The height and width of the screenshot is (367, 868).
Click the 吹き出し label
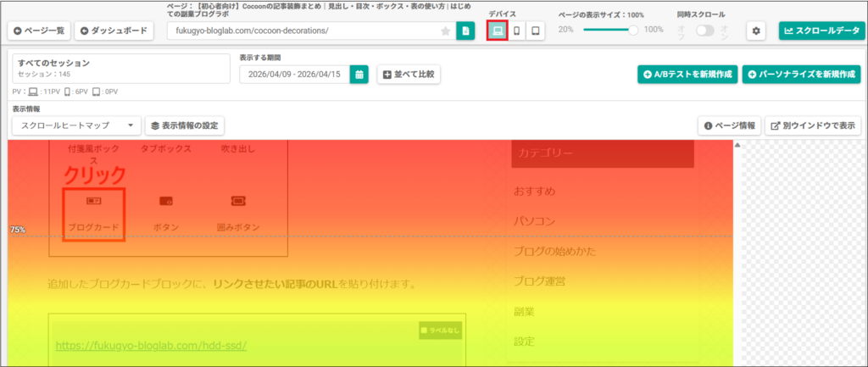[x=238, y=149]
